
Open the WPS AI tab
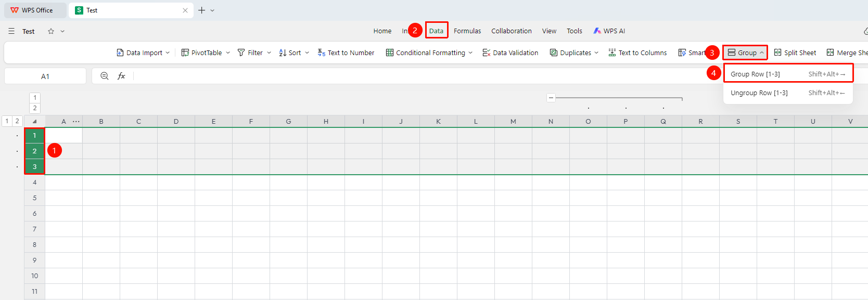pos(609,31)
